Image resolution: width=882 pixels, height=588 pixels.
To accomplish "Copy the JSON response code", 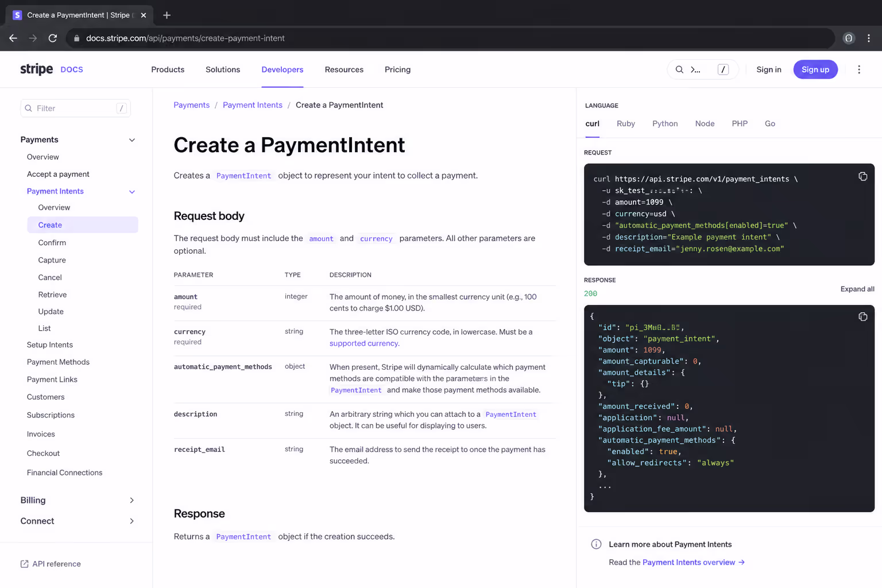I will tap(862, 317).
